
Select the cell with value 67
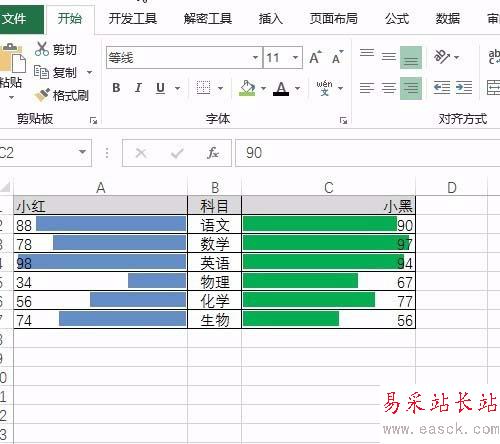(329, 281)
